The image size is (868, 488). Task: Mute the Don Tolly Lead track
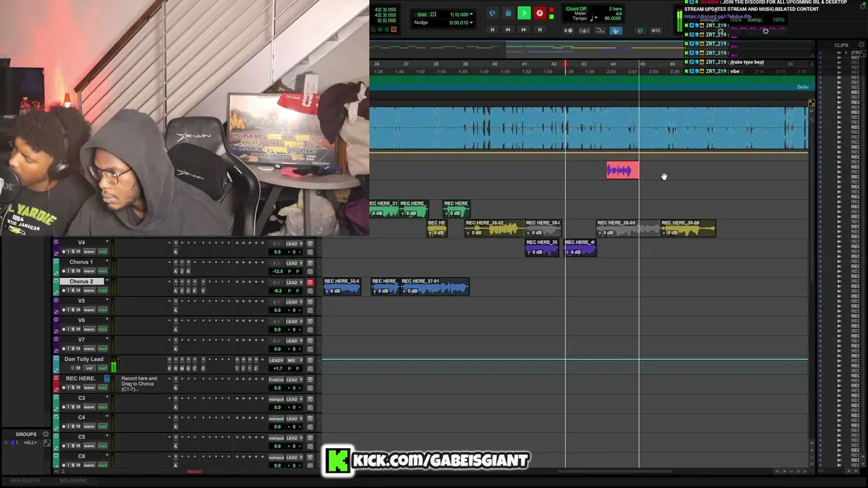78,368
